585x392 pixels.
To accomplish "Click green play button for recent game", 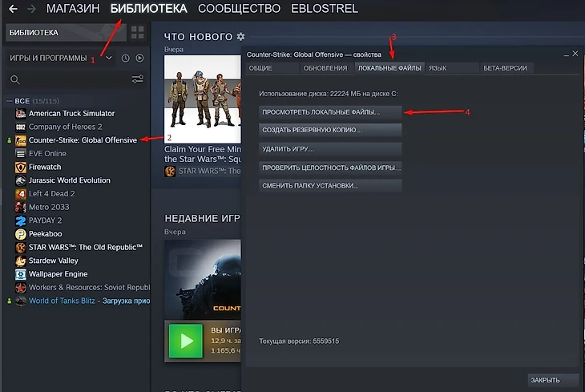I will 186,341.
